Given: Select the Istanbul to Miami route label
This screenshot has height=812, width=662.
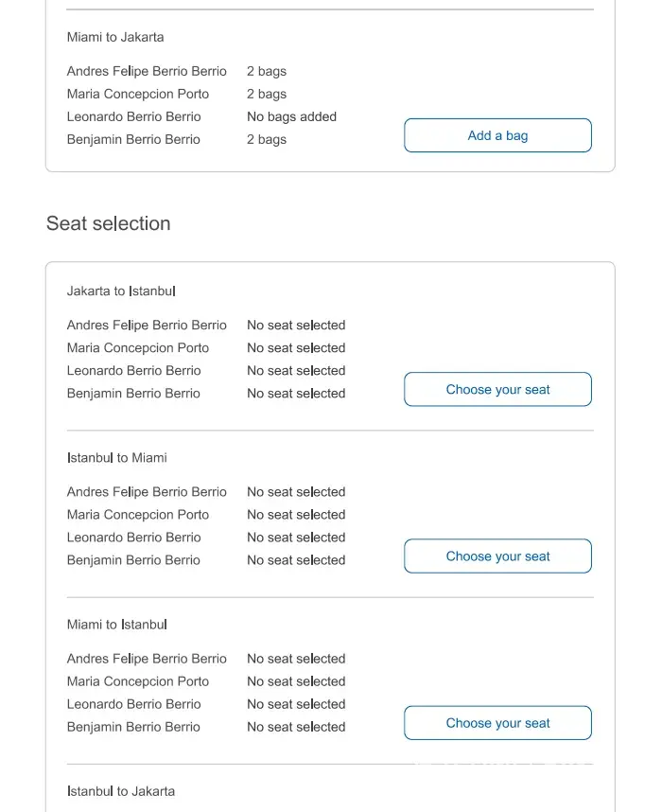Looking at the screenshot, I should coord(117,458).
